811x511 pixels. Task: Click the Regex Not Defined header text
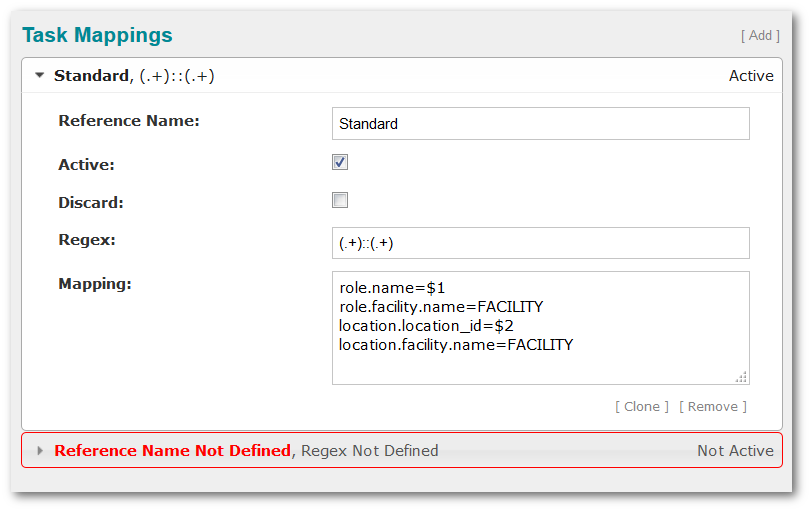point(369,451)
